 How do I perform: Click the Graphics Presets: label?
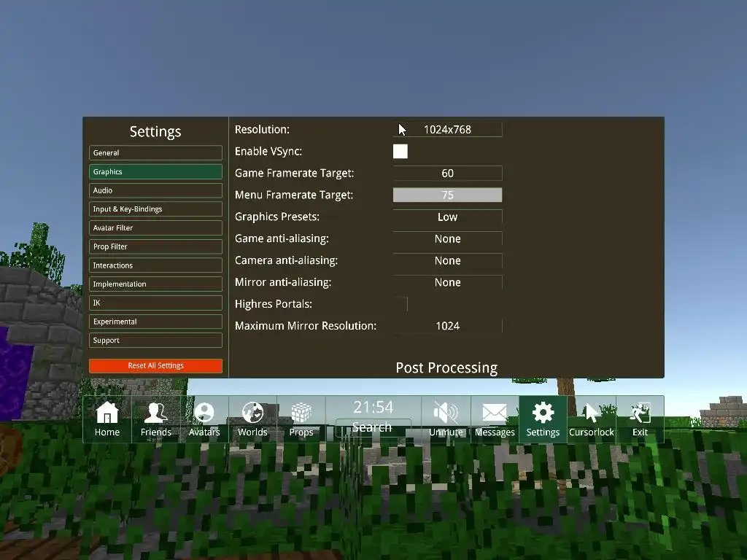click(277, 217)
